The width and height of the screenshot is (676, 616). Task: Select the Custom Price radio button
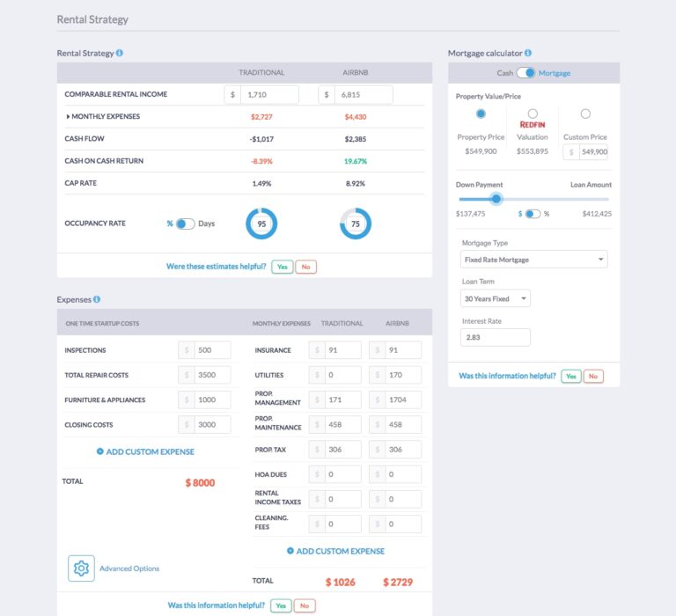(x=585, y=114)
